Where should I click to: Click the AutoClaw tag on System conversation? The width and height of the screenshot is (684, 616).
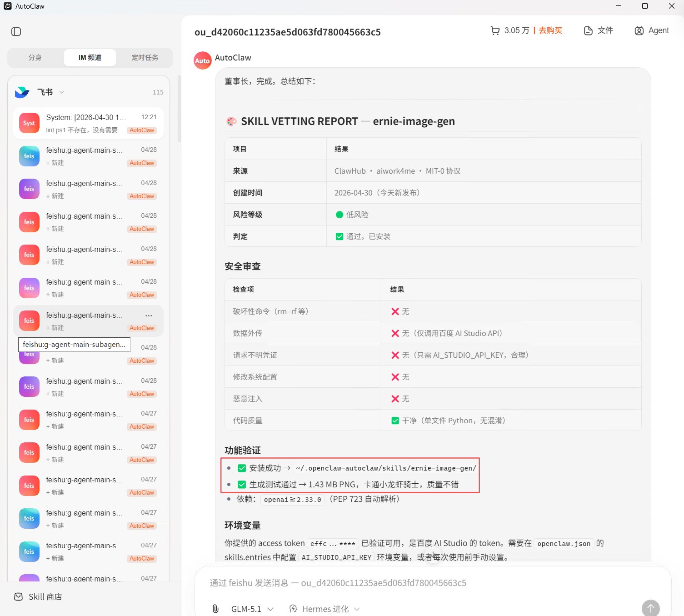(142, 130)
